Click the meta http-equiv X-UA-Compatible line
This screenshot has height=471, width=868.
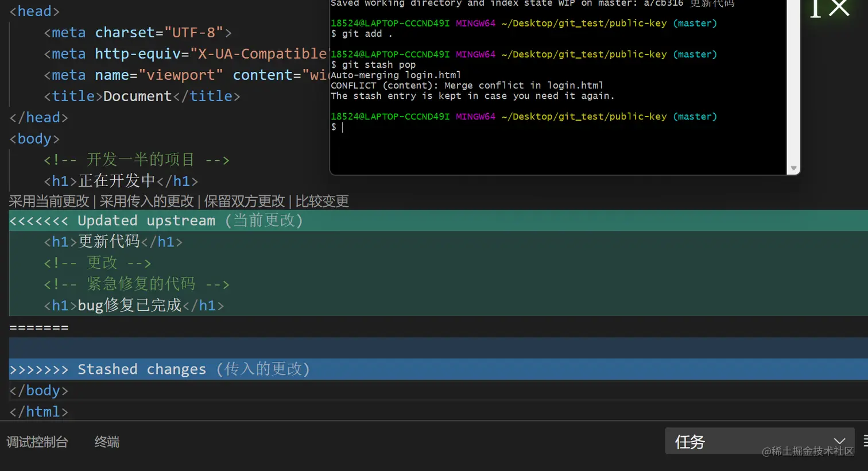point(185,53)
